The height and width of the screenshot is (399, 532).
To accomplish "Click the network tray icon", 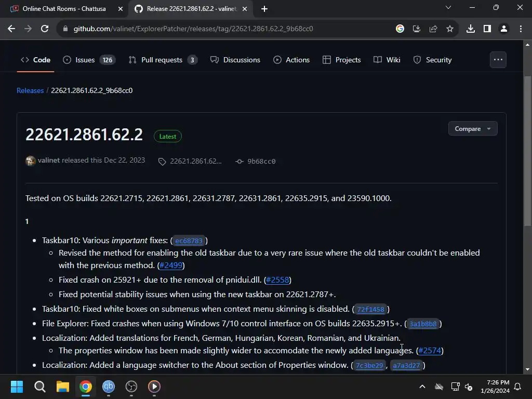I will tap(455, 387).
